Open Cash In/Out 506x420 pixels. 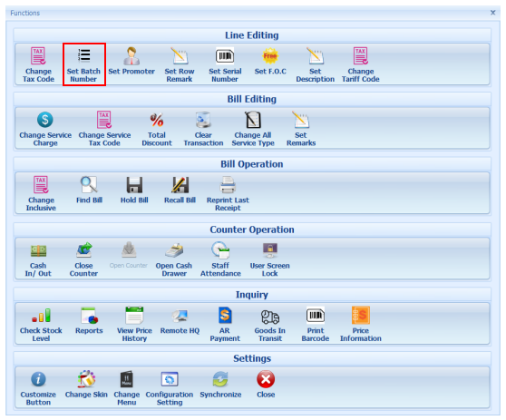click(38, 259)
